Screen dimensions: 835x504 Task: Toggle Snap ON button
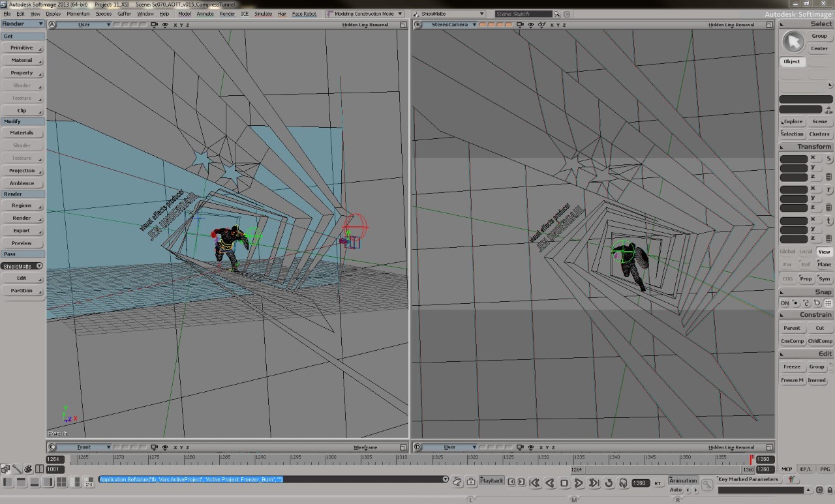coord(785,303)
